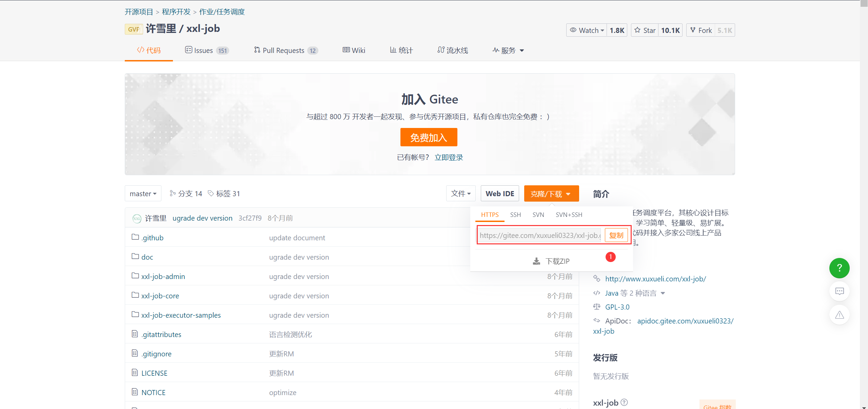Open the 语言检测优化 commit message

click(x=291, y=334)
